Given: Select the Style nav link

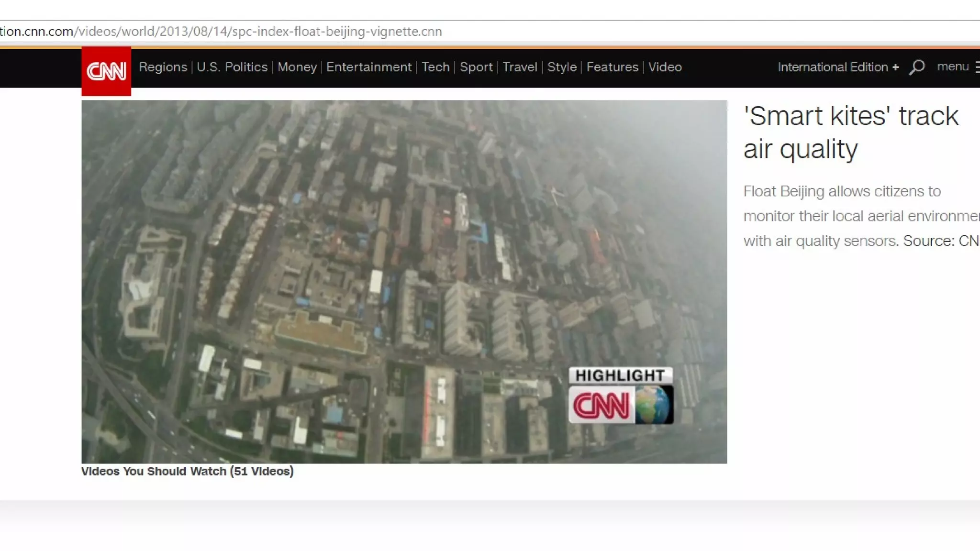Looking at the screenshot, I should [x=562, y=67].
